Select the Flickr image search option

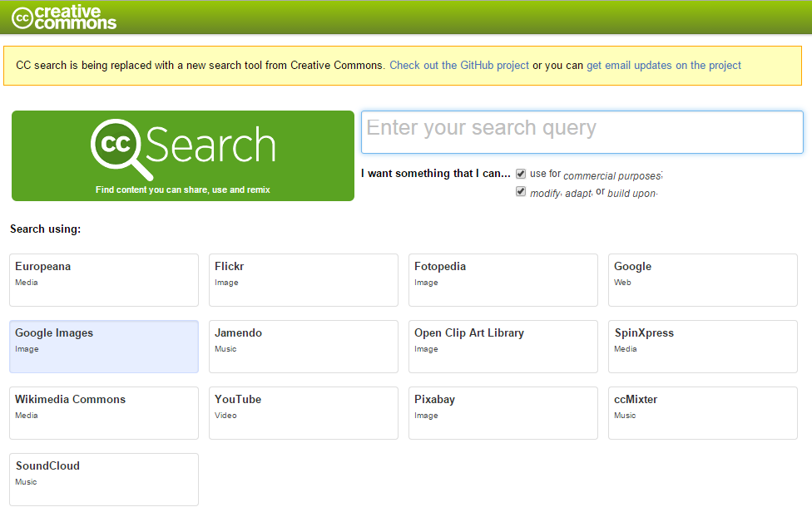click(x=304, y=280)
